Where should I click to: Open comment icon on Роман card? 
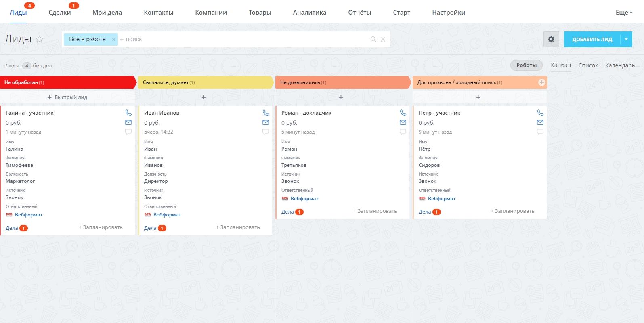click(403, 132)
